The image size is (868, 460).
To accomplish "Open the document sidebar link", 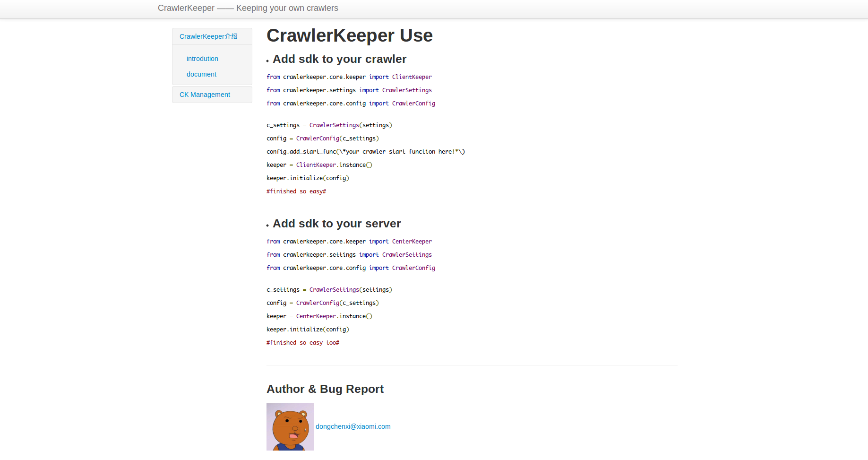I will click(x=201, y=74).
